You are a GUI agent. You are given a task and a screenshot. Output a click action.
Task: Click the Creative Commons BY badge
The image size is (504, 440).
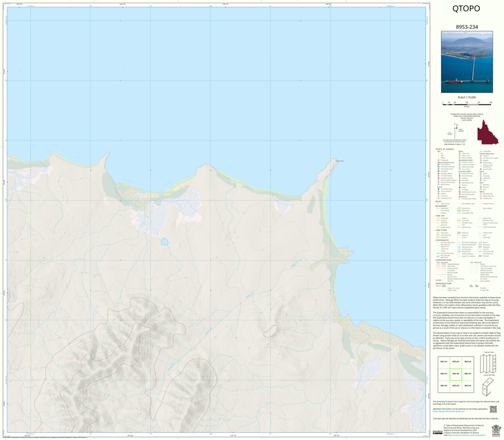(x=437, y=433)
